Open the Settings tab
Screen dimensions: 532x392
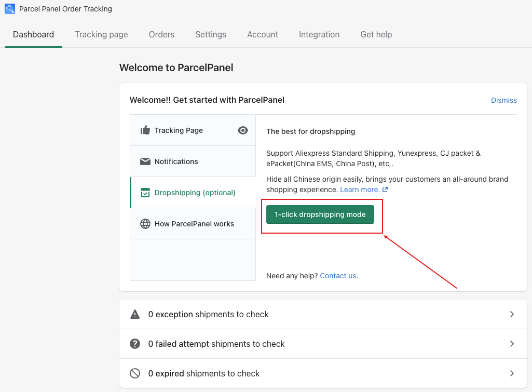(211, 34)
